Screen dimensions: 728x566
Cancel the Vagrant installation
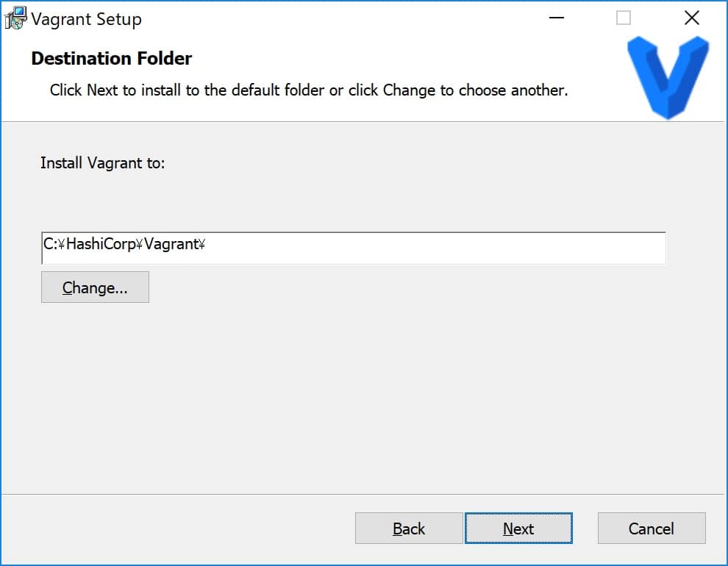(652, 528)
